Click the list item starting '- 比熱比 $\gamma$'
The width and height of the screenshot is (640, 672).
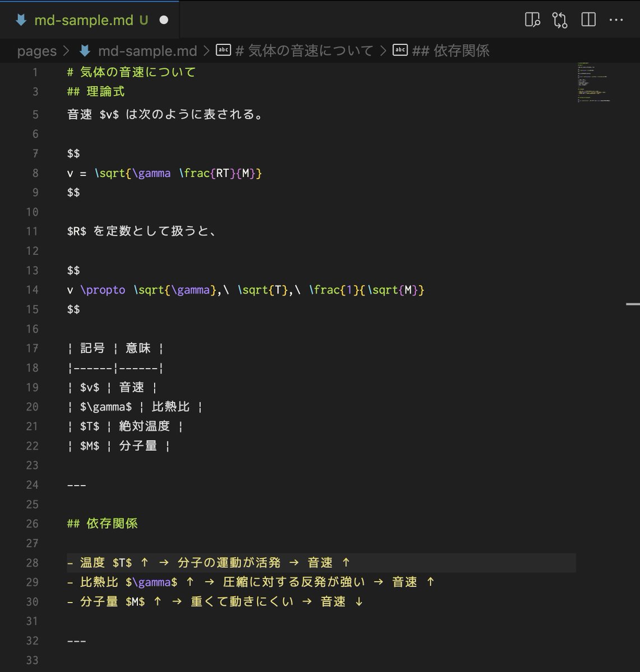(251, 582)
